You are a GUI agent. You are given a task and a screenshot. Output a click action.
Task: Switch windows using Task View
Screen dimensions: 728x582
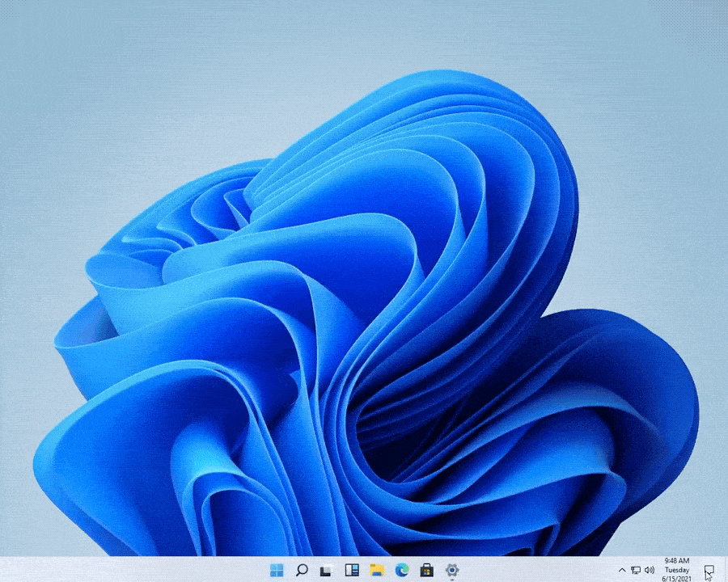click(x=328, y=570)
